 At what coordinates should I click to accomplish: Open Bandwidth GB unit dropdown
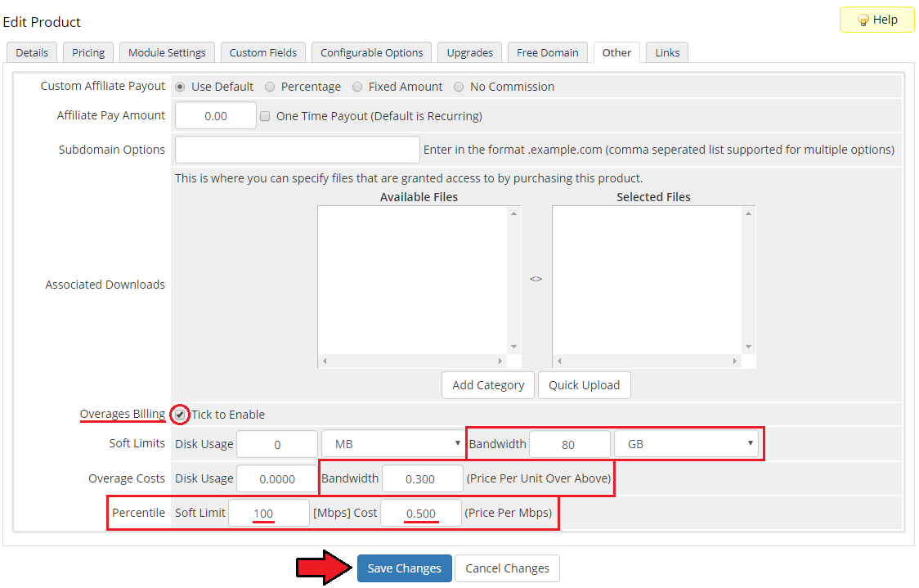point(686,444)
